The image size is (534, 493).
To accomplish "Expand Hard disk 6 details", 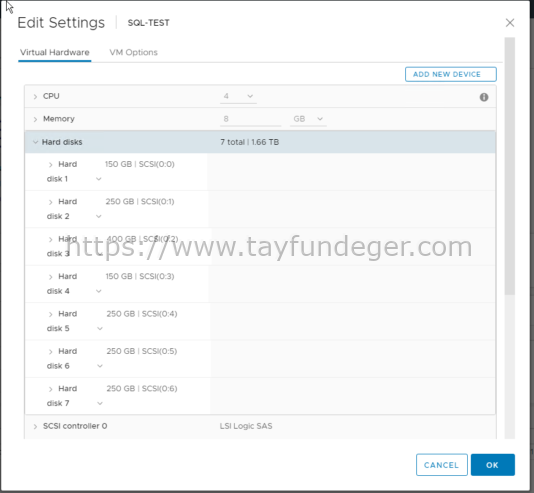I will tap(50, 352).
